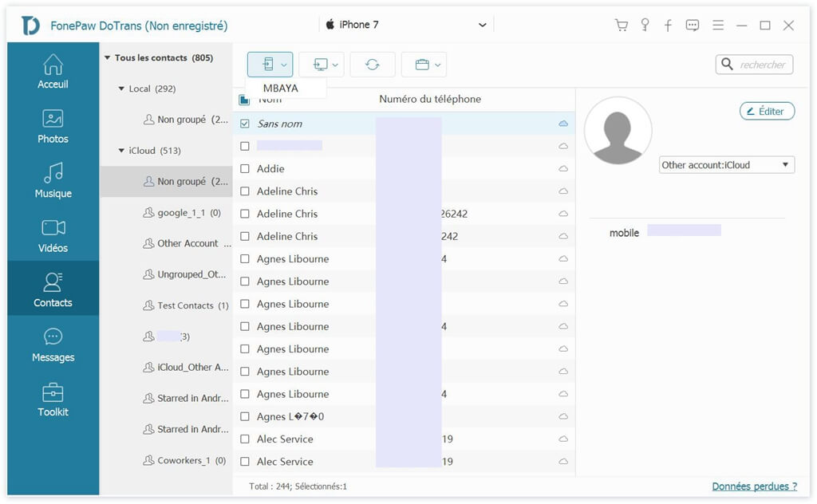Click the cloud icon on Addie row

pyautogui.click(x=563, y=169)
